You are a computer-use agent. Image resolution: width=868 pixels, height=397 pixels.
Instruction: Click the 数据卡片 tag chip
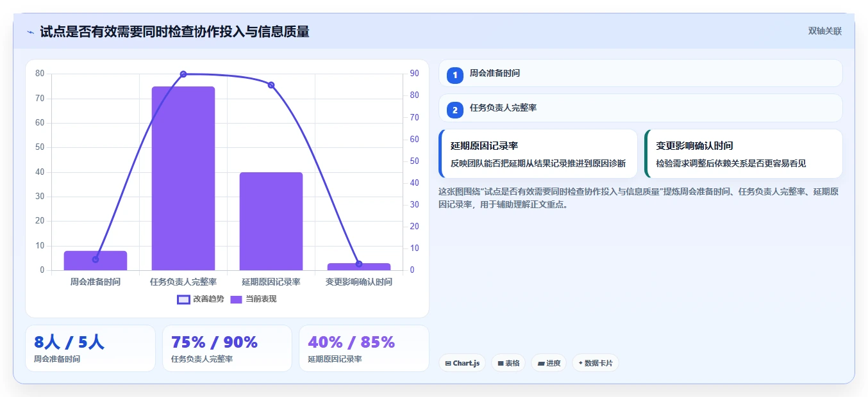pos(596,363)
